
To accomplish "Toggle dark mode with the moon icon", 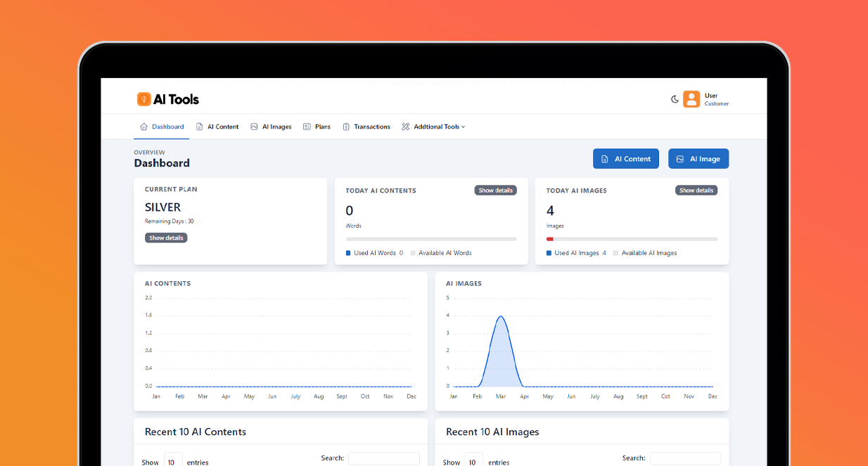I will click(x=673, y=99).
